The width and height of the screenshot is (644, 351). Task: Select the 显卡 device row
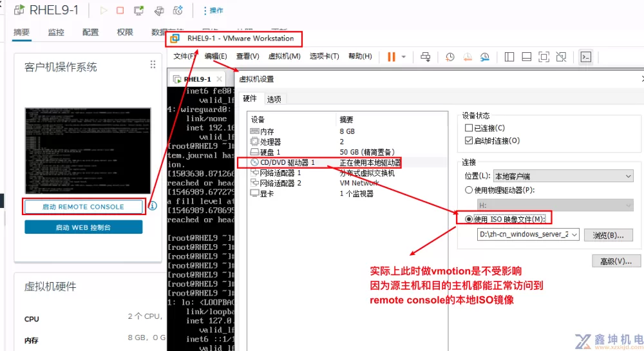click(x=347, y=193)
